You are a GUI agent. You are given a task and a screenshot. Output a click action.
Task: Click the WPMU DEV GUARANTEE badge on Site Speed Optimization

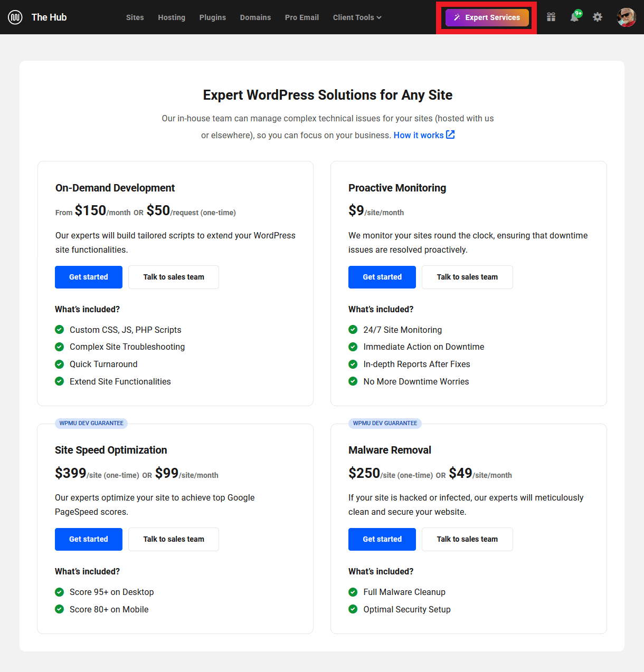click(x=91, y=423)
